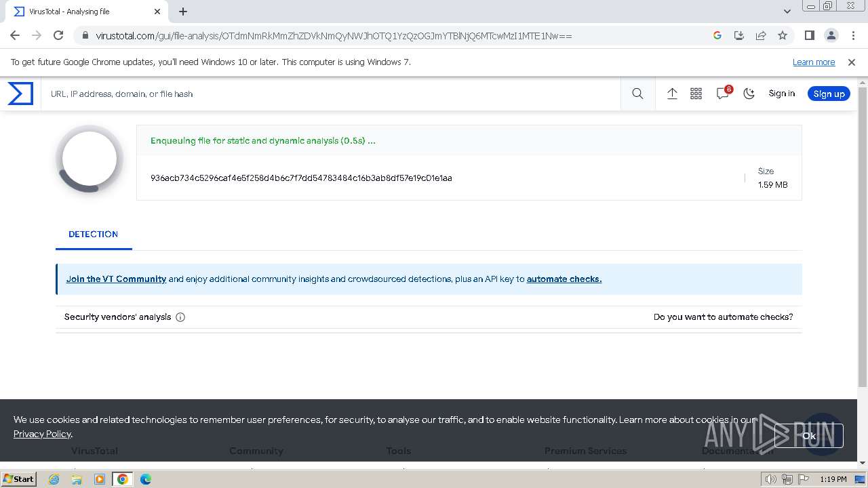The image size is (868, 488).
Task: Click the 1.59 MB size value
Action: pyautogui.click(x=772, y=184)
